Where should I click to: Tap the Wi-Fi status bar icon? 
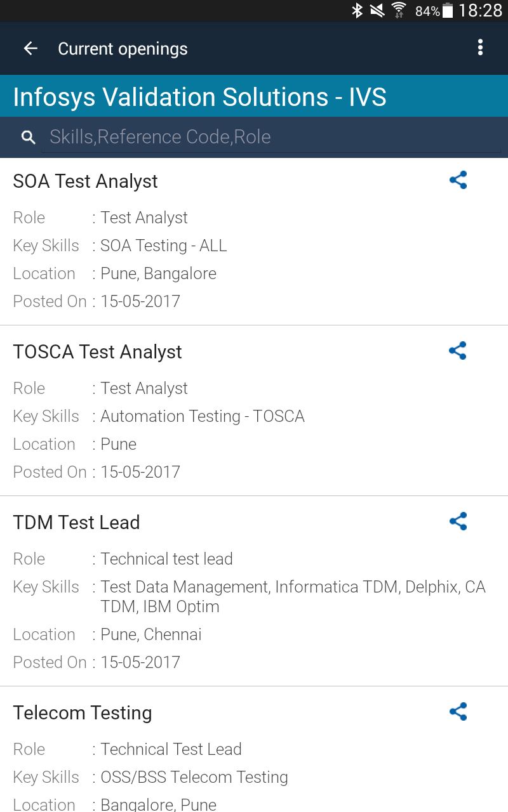pos(399,10)
